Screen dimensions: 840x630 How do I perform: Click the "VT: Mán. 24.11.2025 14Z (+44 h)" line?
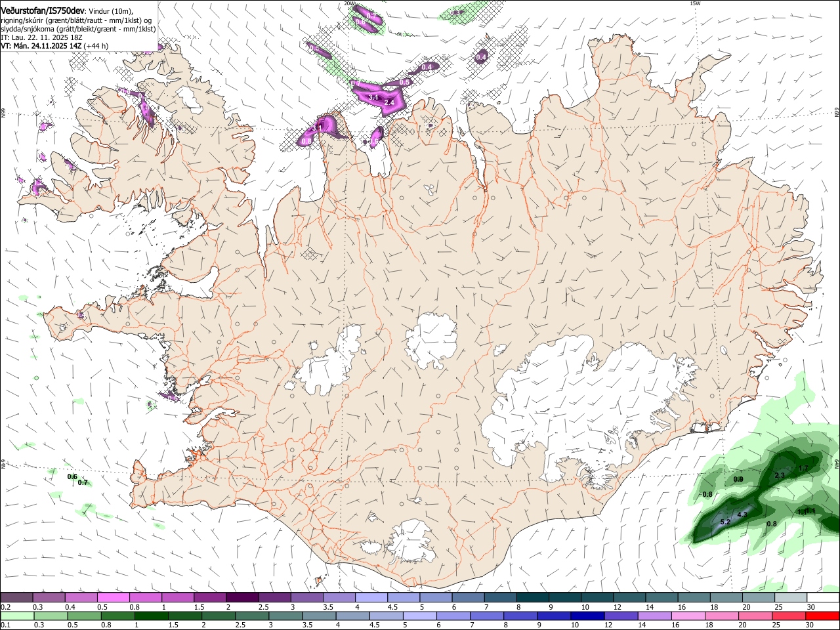coord(54,46)
